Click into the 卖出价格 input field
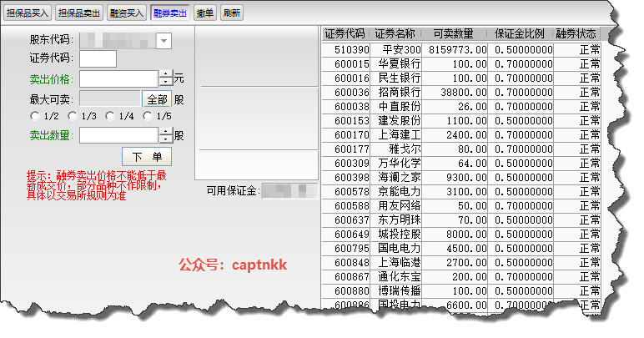Screen dimensions: 644x338 pyautogui.click(x=118, y=78)
